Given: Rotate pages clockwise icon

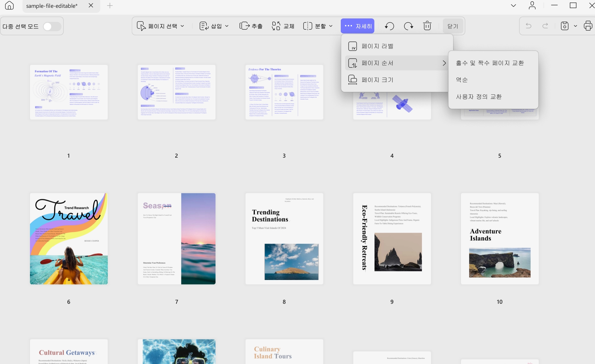Looking at the screenshot, I should click(409, 26).
